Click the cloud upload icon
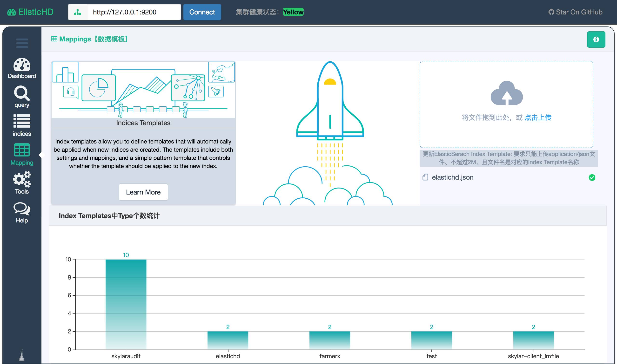Image resolution: width=617 pixels, height=364 pixels. pyautogui.click(x=507, y=93)
